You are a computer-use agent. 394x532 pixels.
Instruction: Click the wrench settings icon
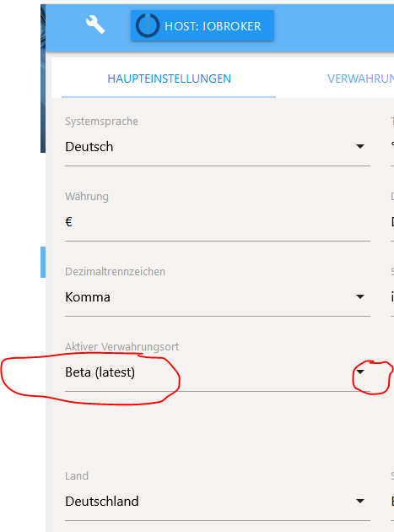pos(95,24)
